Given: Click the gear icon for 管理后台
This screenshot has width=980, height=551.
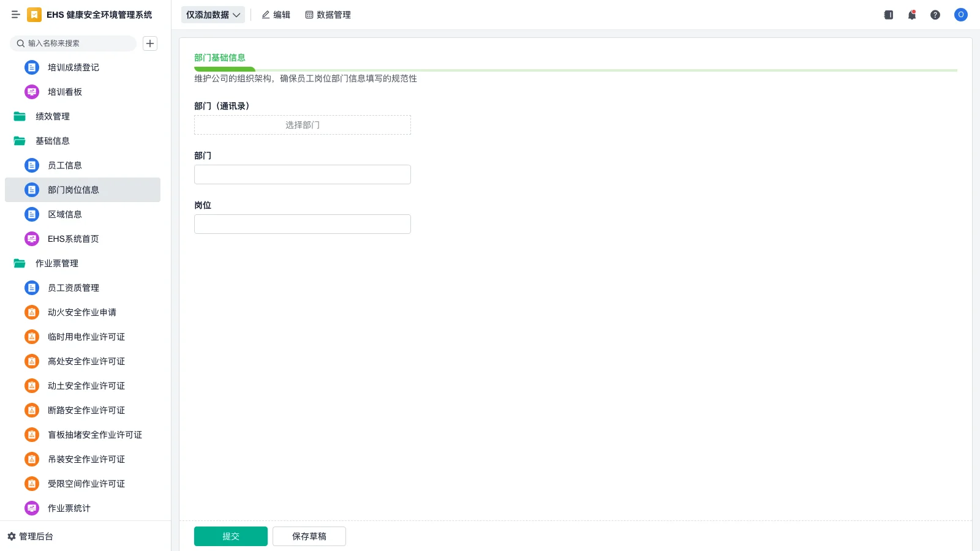Looking at the screenshot, I should pos(12,536).
